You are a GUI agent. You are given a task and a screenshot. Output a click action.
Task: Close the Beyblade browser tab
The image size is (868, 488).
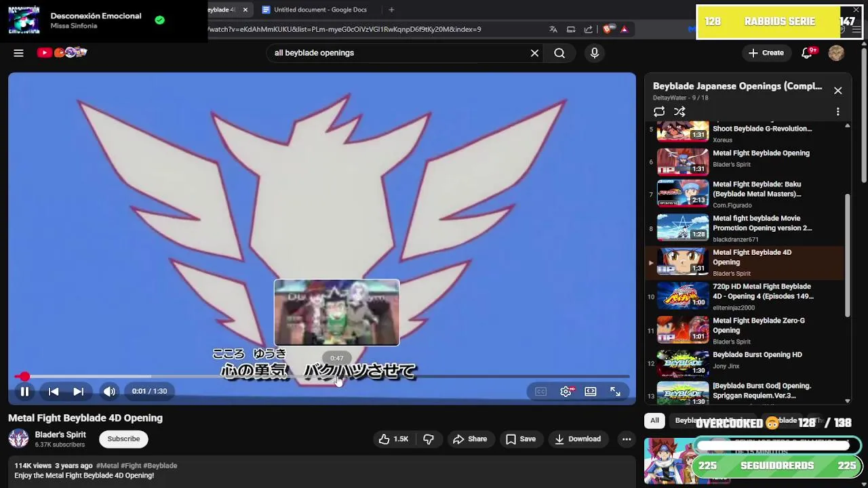(245, 9)
